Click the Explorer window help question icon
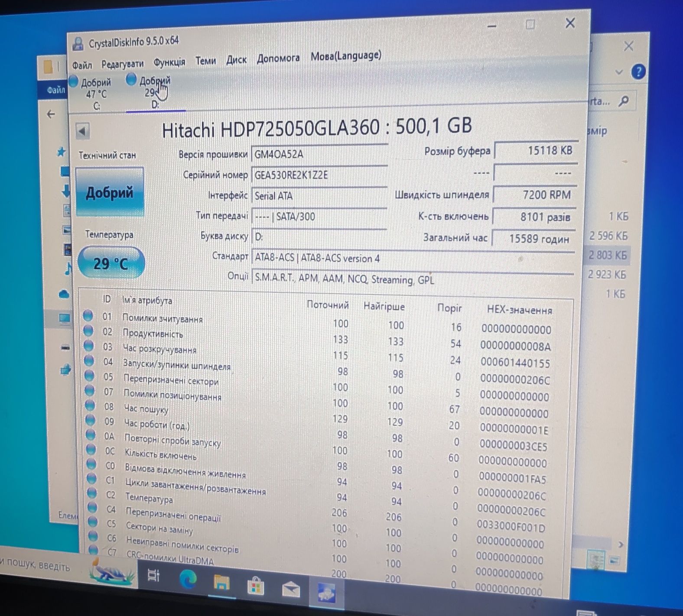The height and width of the screenshot is (616, 683). 638,72
